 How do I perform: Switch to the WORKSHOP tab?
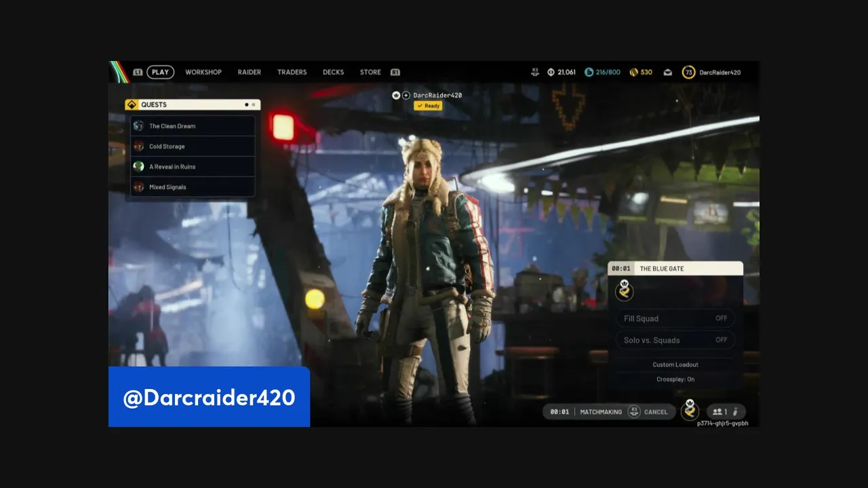[x=203, y=72]
